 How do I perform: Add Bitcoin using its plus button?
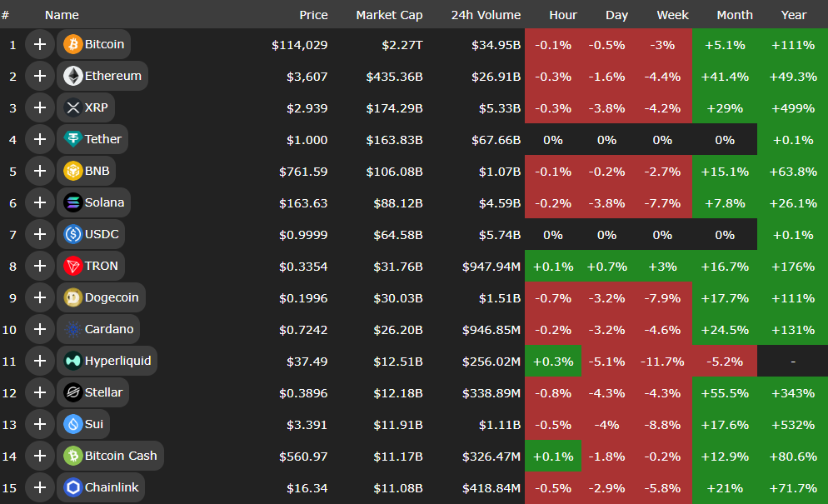[x=39, y=44]
